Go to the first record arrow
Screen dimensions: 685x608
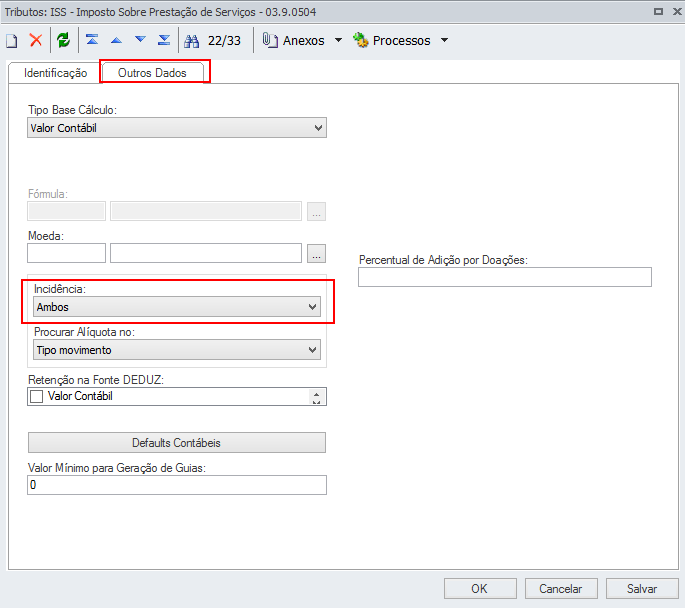click(x=92, y=40)
